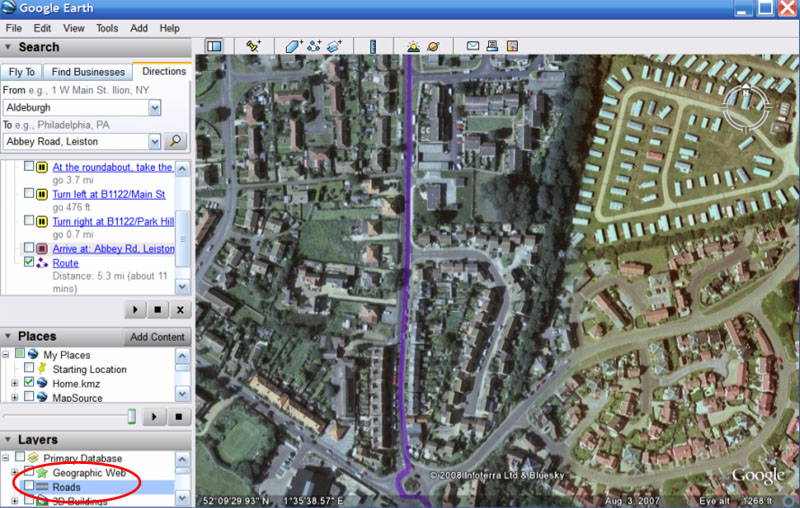Toggle the sidebar panel icon in toolbar
This screenshot has width=800, height=508.
(214, 46)
